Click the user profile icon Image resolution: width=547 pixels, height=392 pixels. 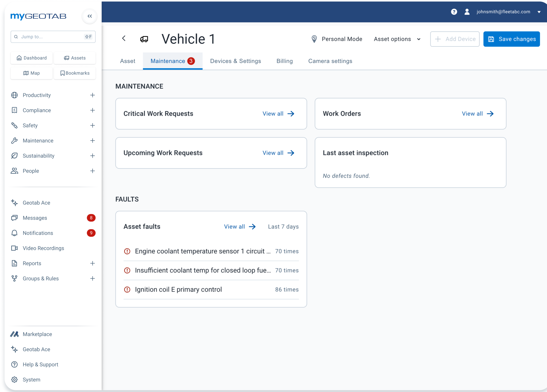pyautogui.click(x=467, y=12)
